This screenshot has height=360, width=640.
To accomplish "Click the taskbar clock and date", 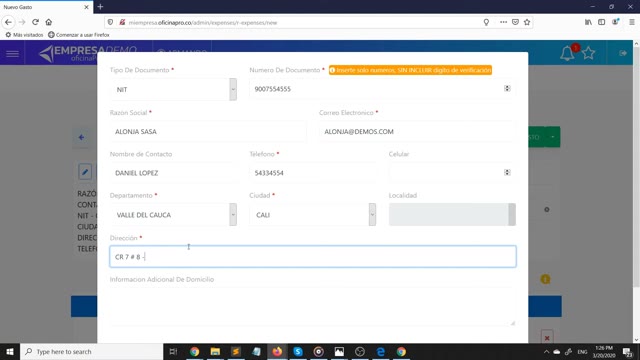I will click(604, 351).
